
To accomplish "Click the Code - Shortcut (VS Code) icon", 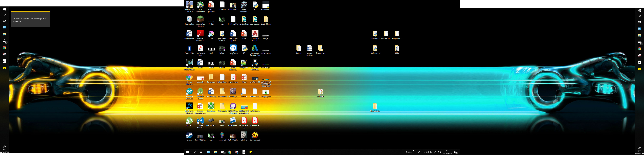I will pos(200,123).
